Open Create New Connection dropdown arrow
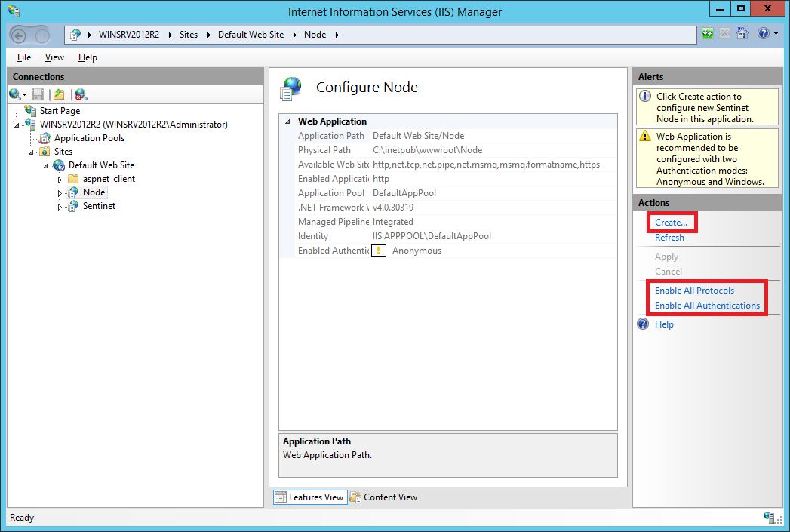Image resolution: width=790 pixels, height=532 pixels. click(x=24, y=95)
